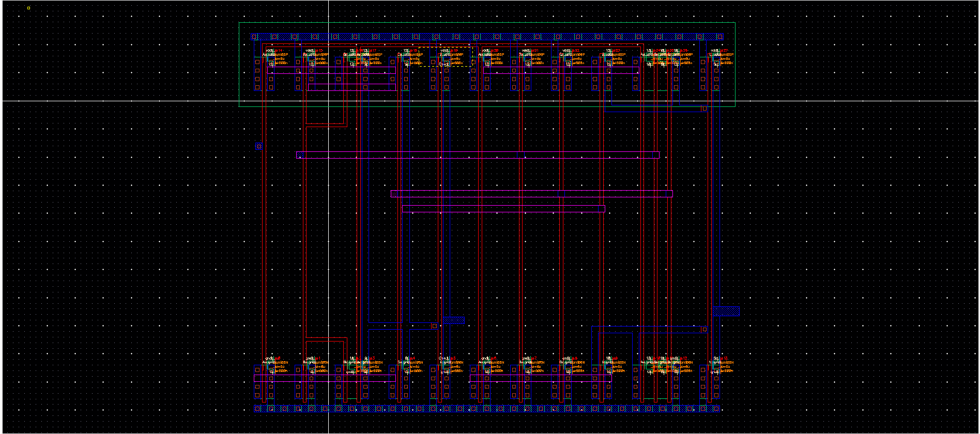
Task: Click instance label I#7 in NMOS row
Action: (534, 358)
